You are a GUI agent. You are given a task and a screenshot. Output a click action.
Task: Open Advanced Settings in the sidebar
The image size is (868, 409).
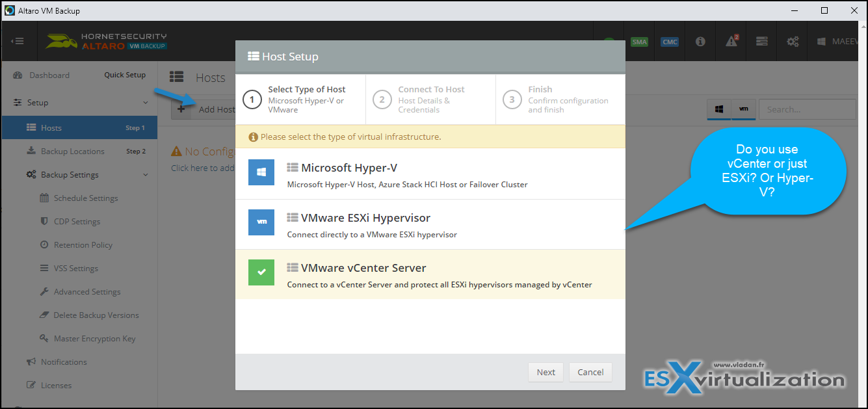(x=87, y=292)
